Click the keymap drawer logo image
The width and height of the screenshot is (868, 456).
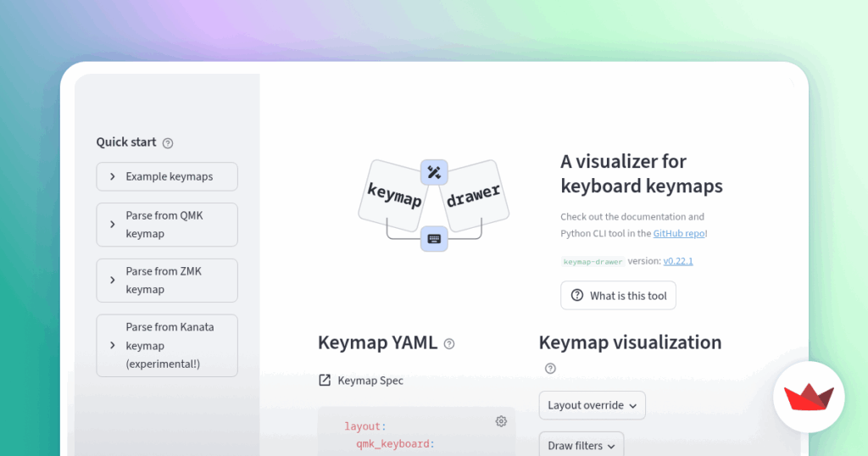[x=434, y=205]
